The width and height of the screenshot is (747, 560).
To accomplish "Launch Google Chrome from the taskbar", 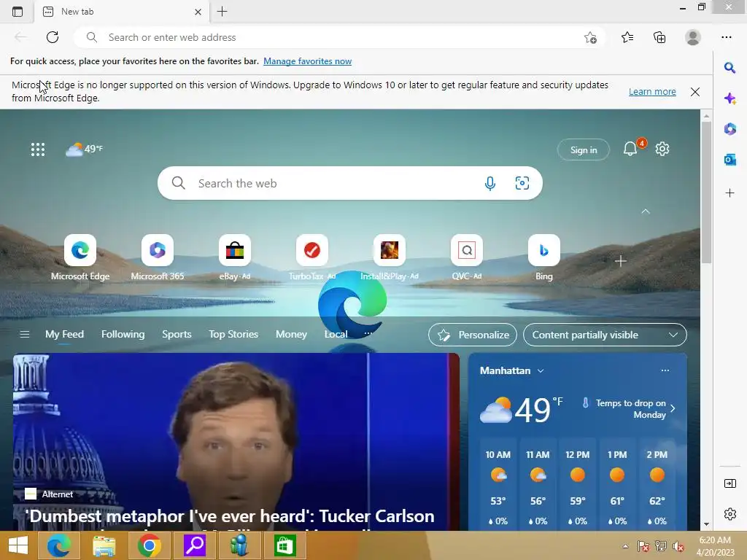I will tap(149, 545).
